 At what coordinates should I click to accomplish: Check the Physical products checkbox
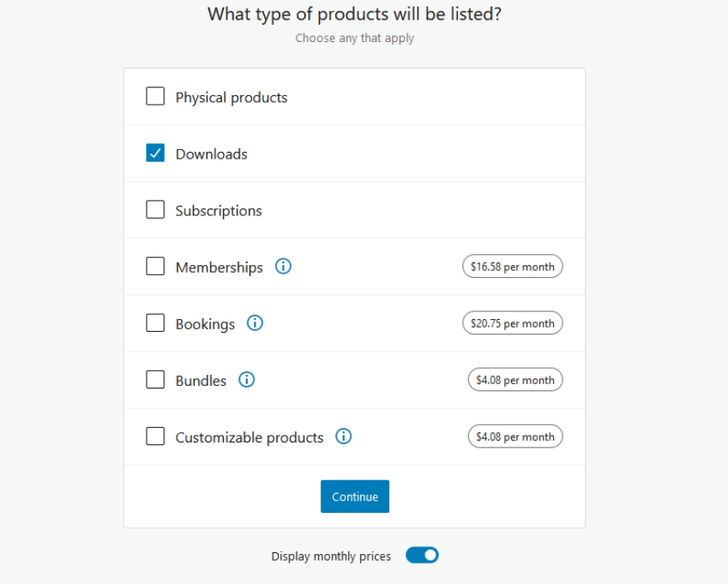[x=155, y=97]
